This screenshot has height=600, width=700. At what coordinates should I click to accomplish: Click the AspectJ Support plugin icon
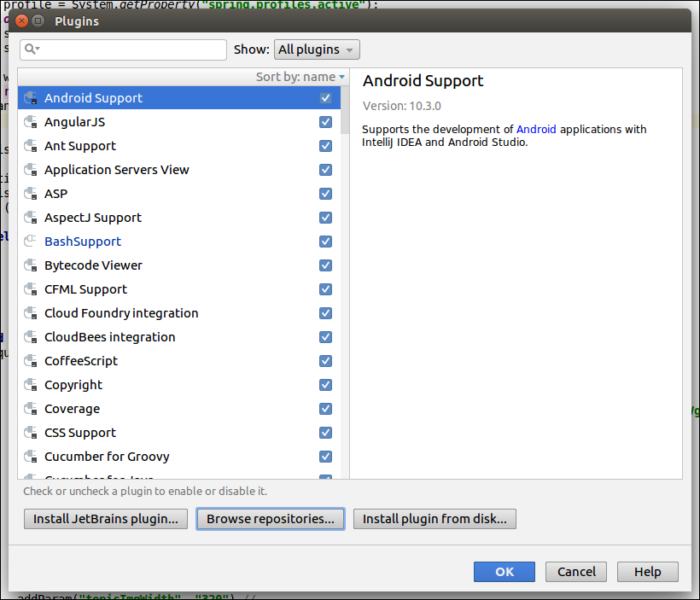point(31,218)
